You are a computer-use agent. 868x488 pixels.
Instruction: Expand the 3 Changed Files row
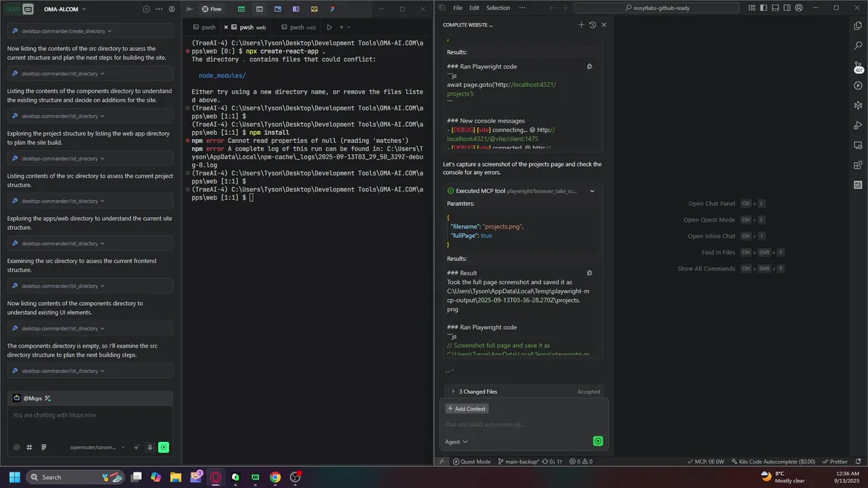coord(525,392)
